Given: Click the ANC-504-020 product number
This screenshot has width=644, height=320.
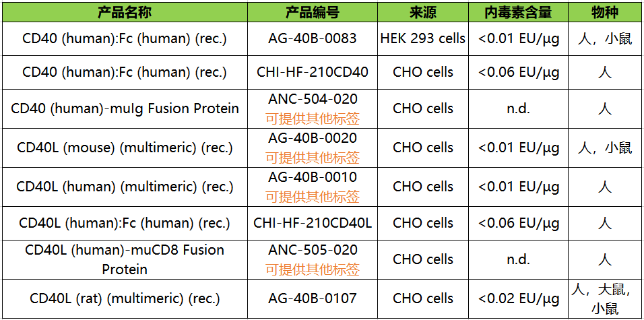Looking at the screenshot, I should coord(312,99).
